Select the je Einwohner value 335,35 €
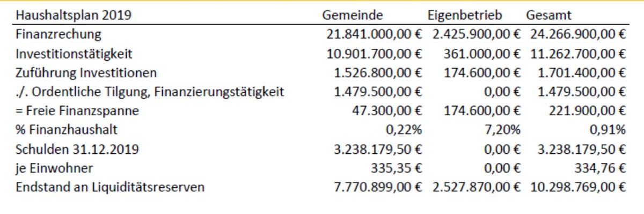 397,168
